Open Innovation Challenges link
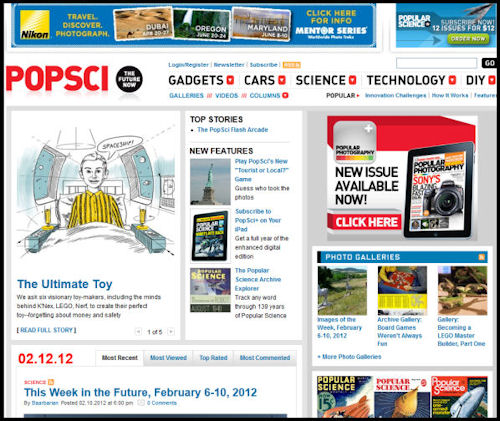 pyautogui.click(x=395, y=95)
